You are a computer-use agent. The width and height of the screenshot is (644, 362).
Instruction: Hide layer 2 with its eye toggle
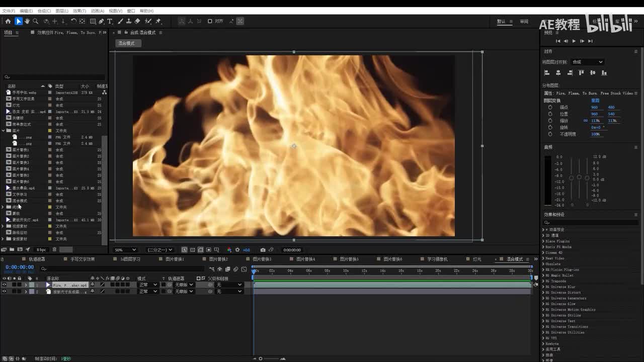(5, 292)
